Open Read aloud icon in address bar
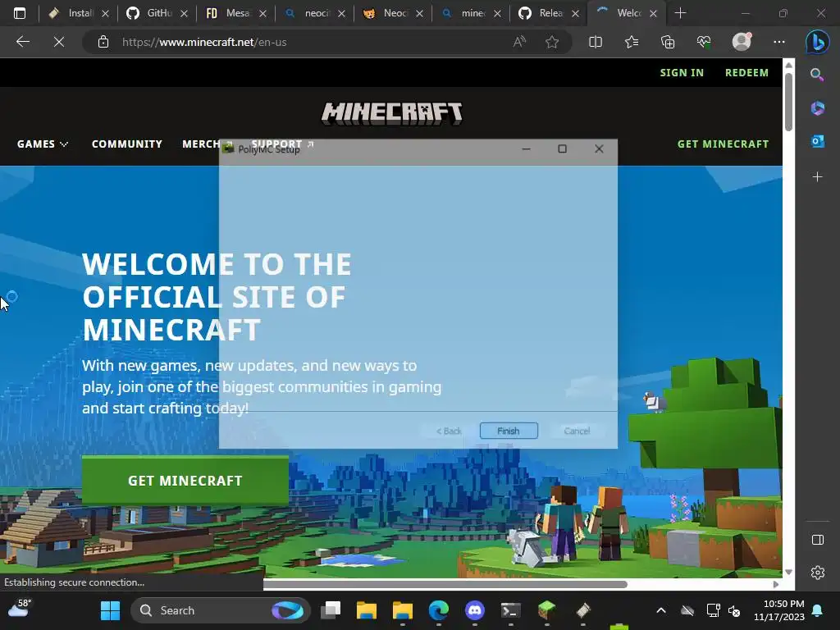The height and width of the screenshot is (630, 840). pos(519,42)
